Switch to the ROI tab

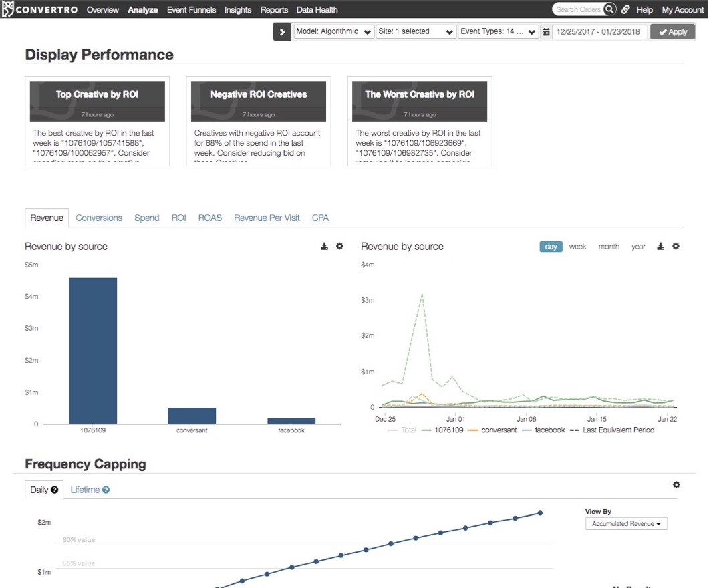coord(178,218)
